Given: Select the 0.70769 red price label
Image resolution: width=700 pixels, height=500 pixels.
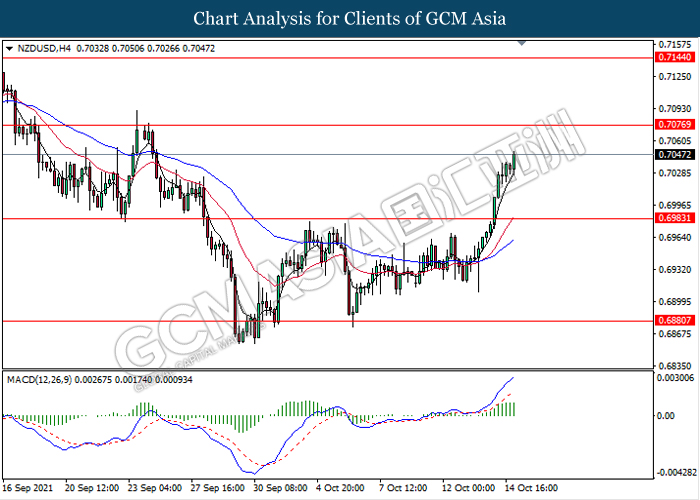Looking at the screenshot, I should tap(671, 125).
